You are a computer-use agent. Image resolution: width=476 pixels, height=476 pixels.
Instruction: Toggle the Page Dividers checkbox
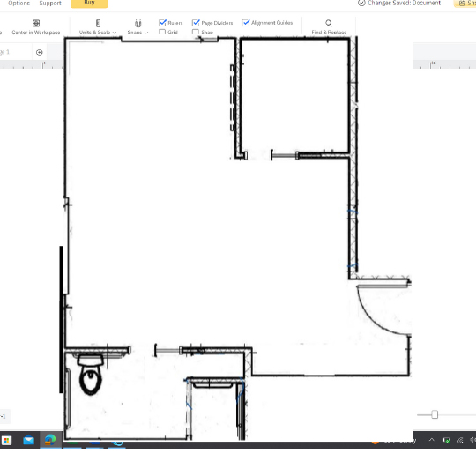196,23
